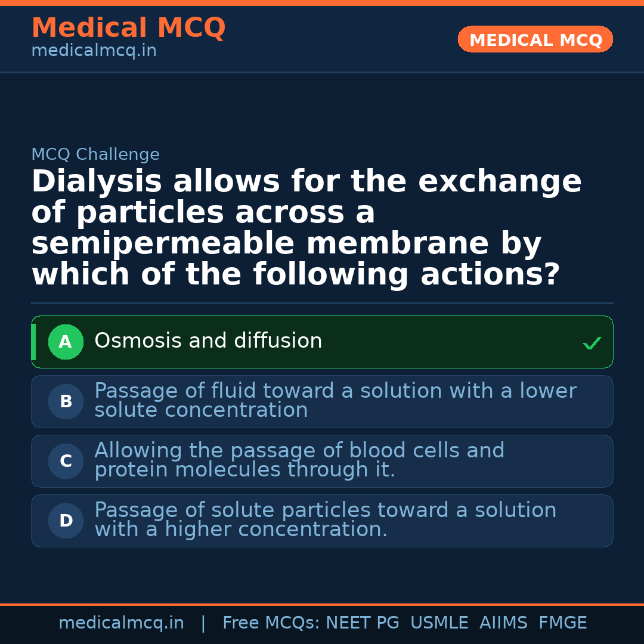The image size is (644, 644).
Task: Select the letter A circle badge
Action: click(x=66, y=342)
